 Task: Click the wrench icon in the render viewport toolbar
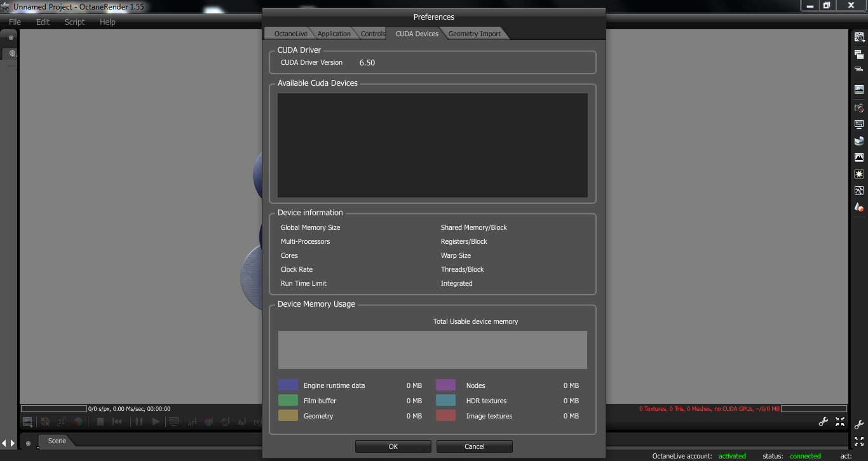pyautogui.click(x=823, y=422)
